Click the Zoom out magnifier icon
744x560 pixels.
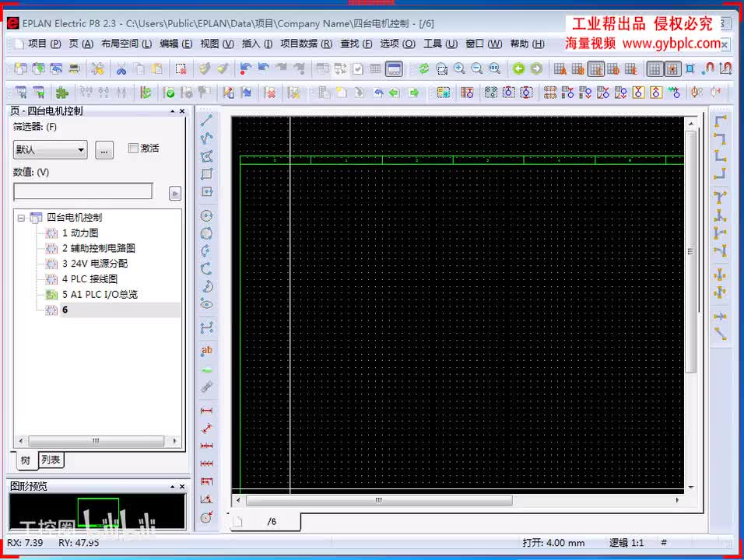477,69
